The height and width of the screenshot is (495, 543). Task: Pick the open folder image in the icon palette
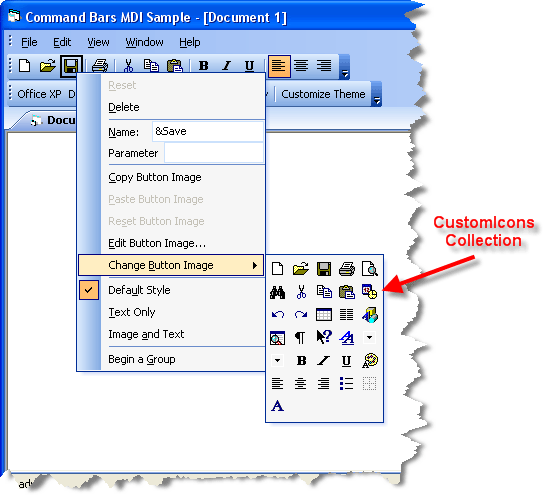point(301,268)
